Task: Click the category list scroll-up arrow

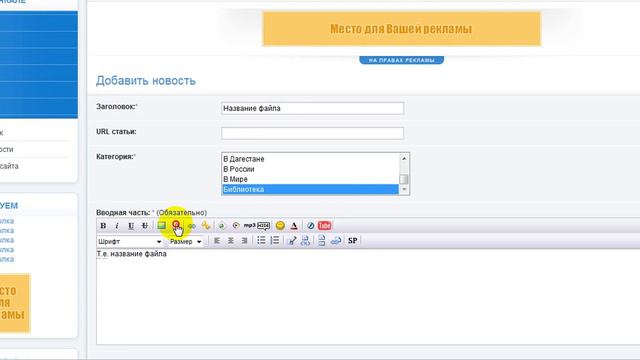Action: tap(404, 158)
